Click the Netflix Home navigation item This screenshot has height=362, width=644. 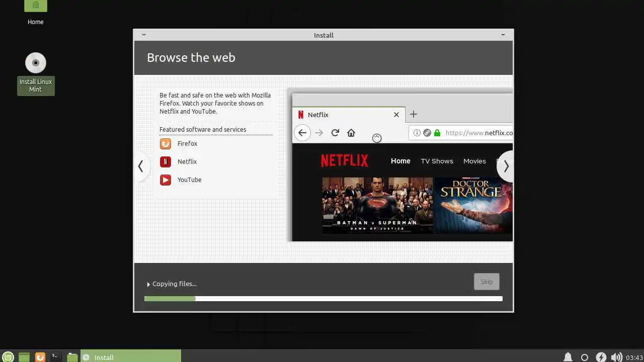point(400,161)
